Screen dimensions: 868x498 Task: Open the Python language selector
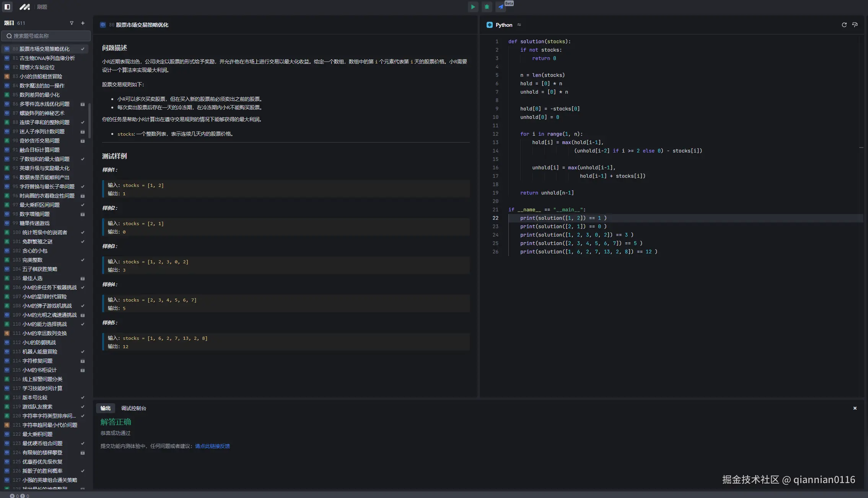click(503, 25)
